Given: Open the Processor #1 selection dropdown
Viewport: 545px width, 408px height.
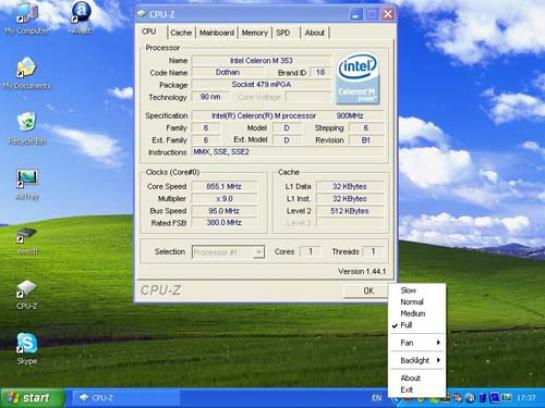Looking at the screenshot, I should [228, 252].
